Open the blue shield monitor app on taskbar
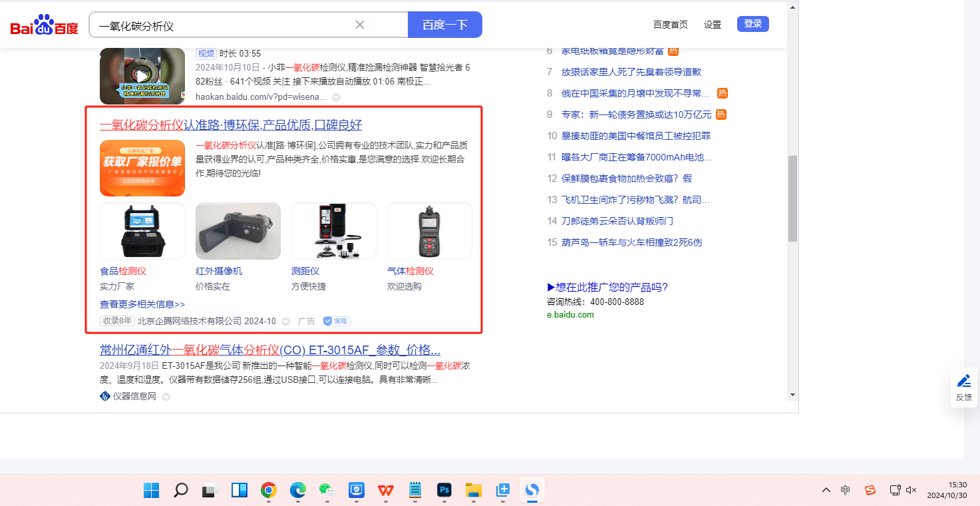This screenshot has width=980, height=506. click(x=356, y=491)
